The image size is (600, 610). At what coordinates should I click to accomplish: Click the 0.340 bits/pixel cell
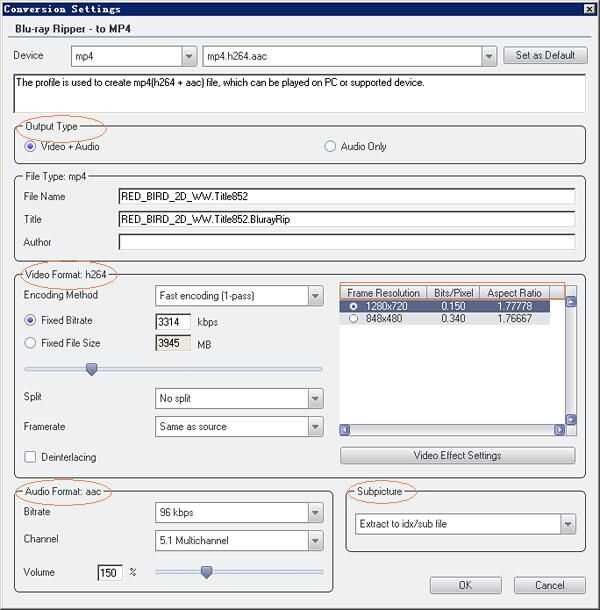pyautogui.click(x=453, y=319)
